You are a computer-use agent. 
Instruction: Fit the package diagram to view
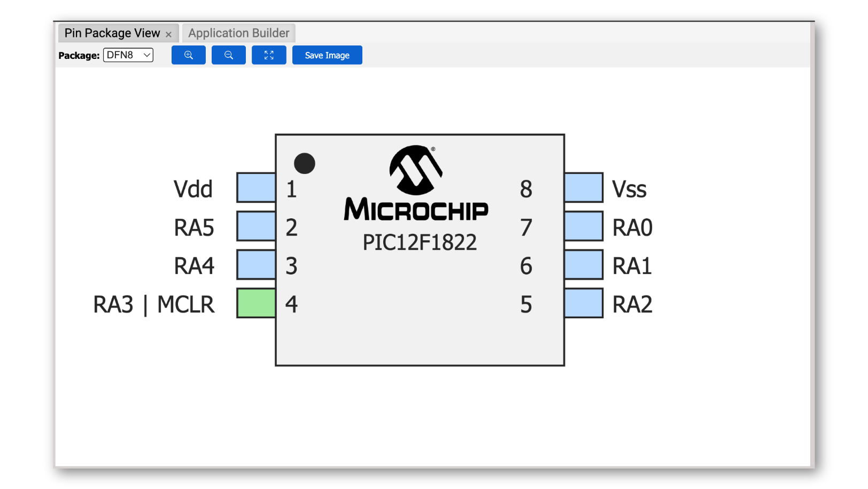click(x=269, y=55)
